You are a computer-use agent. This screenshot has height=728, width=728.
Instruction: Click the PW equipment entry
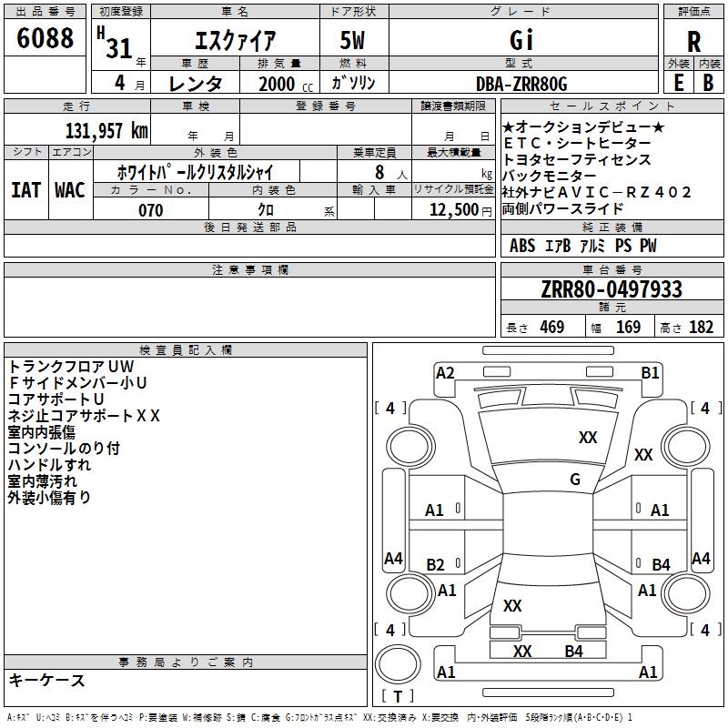point(648,245)
